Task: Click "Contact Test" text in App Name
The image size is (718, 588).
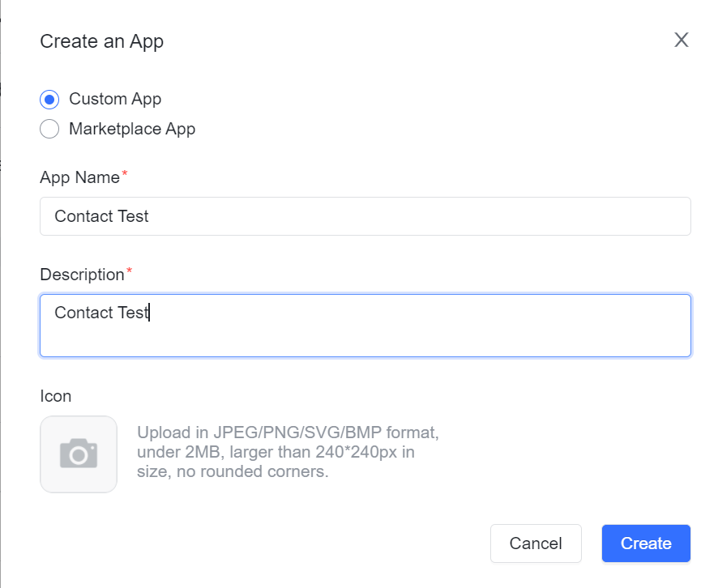Action: (101, 216)
